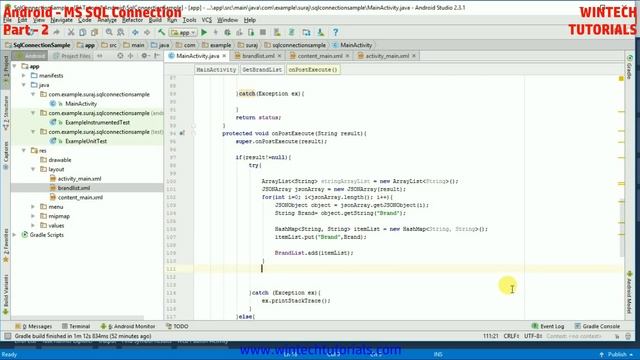Click the UTF-8 encoding status bar entry
640x360 pixels.
pyautogui.click(x=533, y=336)
